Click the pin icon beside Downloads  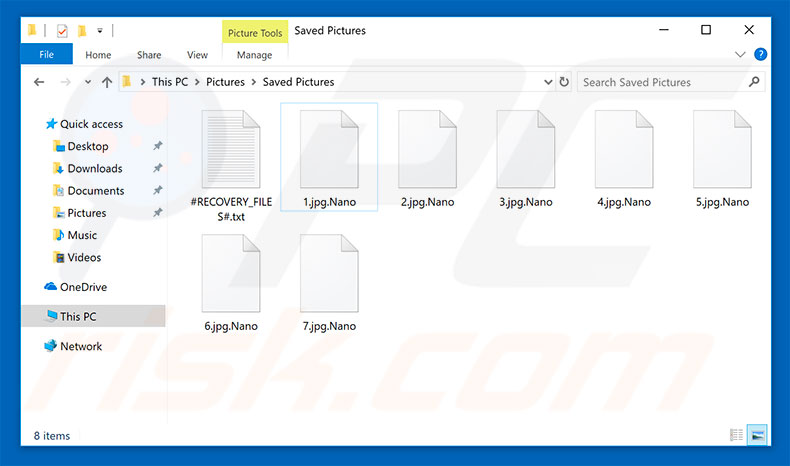(158, 168)
